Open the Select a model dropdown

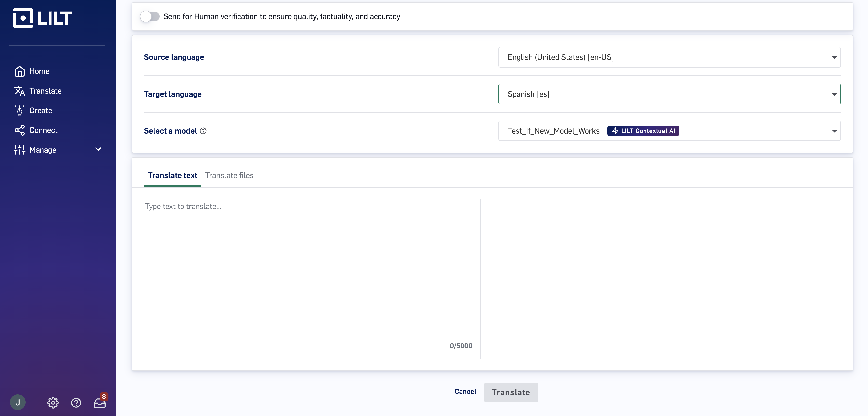(x=669, y=131)
